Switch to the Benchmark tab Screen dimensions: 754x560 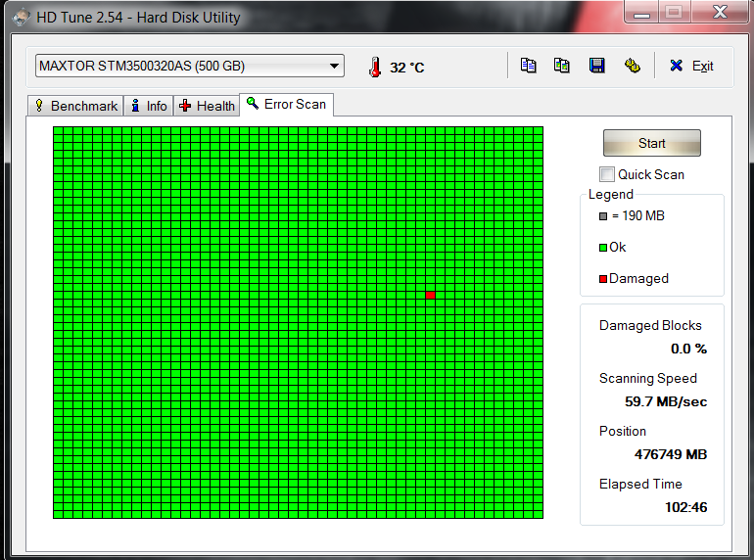point(75,106)
